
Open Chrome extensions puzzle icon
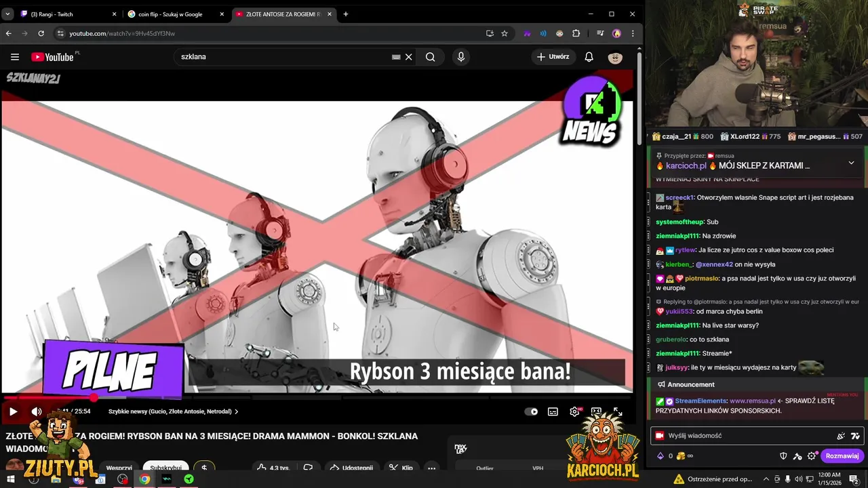coord(576,33)
